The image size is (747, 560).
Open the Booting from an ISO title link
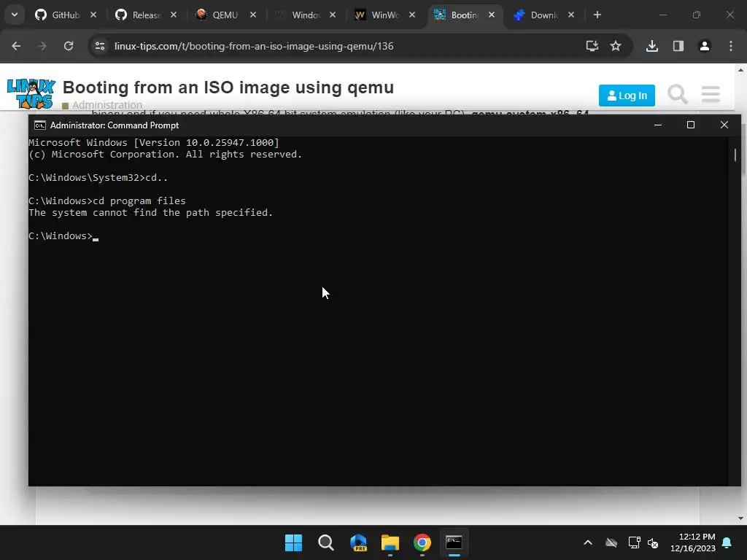pyautogui.click(x=228, y=87)
